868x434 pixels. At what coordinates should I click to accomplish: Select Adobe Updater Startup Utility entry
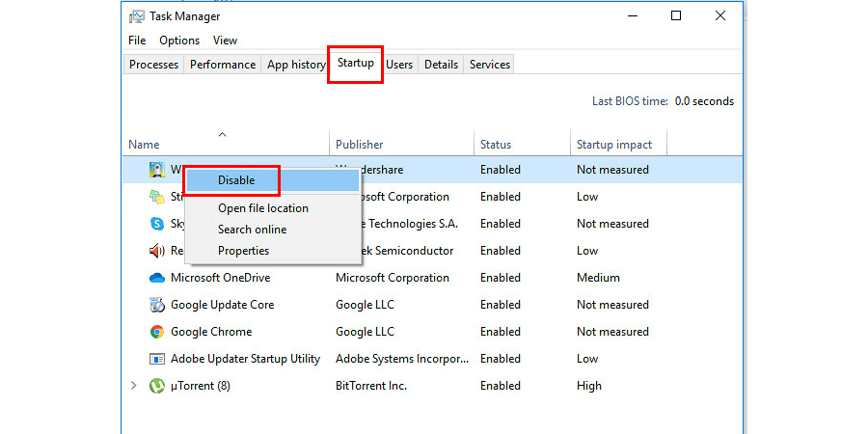[245, 359]
